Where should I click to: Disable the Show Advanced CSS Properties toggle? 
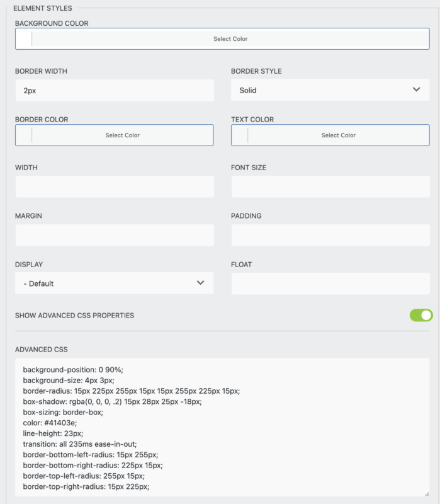421,315
